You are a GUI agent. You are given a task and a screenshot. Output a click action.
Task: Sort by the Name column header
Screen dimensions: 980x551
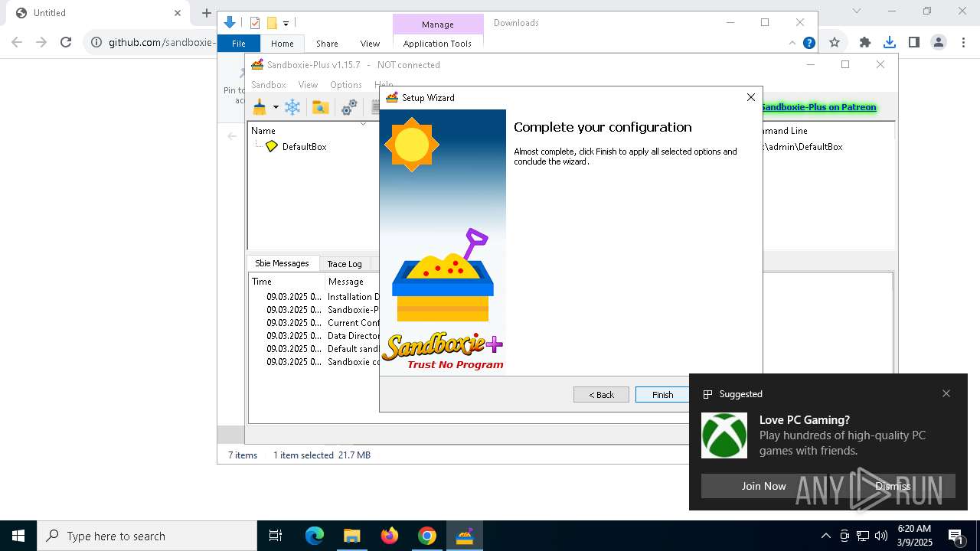tap(263, 131)
